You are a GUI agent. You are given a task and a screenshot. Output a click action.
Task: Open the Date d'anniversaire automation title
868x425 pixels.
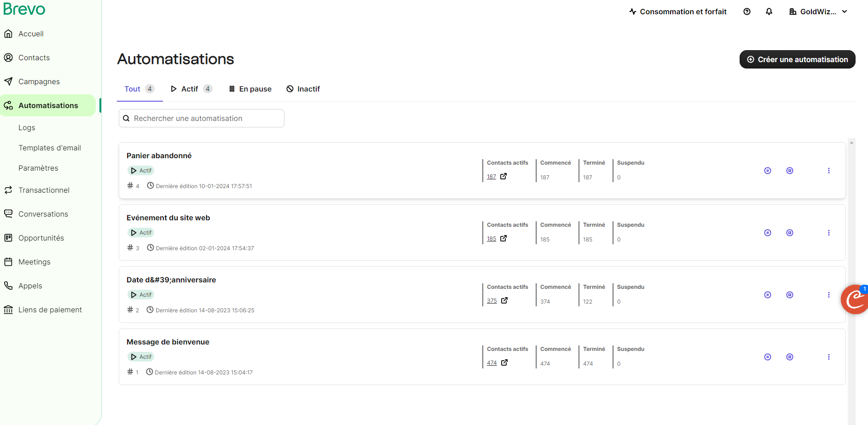coord(171,280)
